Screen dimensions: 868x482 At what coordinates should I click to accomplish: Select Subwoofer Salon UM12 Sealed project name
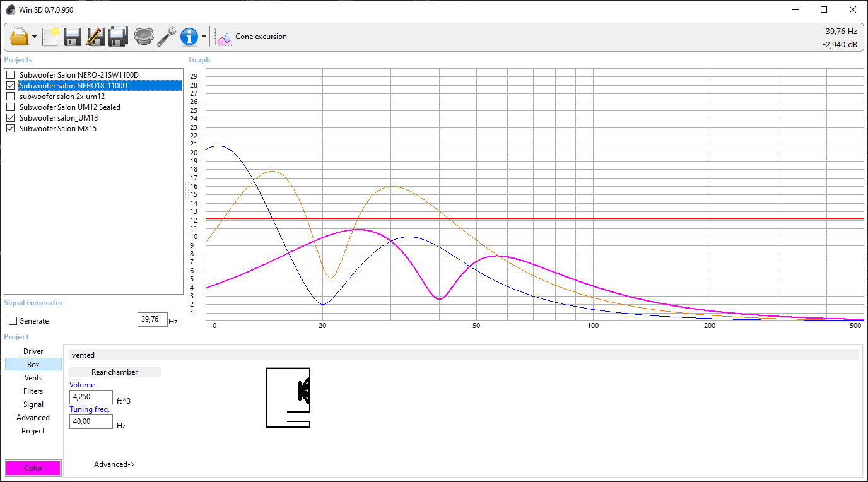(69, 107)
